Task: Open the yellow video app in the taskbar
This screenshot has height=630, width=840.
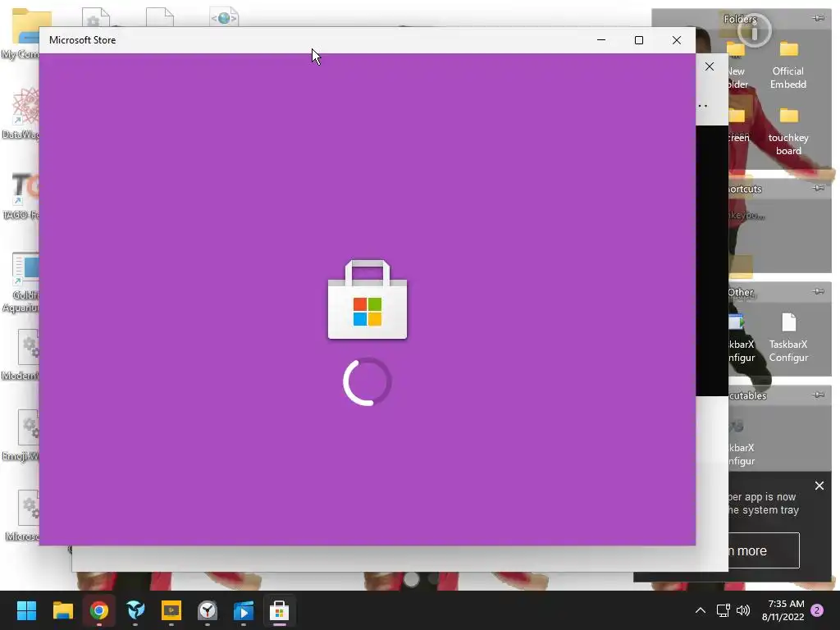Action: pyautogui.click(x=171, y=610)
